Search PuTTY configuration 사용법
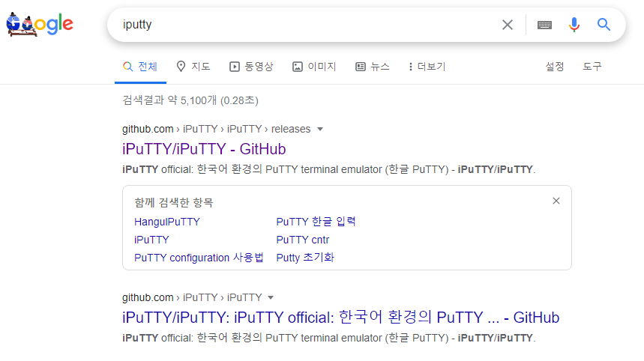This screenshot has width=644, height=361. pos(199,258)
